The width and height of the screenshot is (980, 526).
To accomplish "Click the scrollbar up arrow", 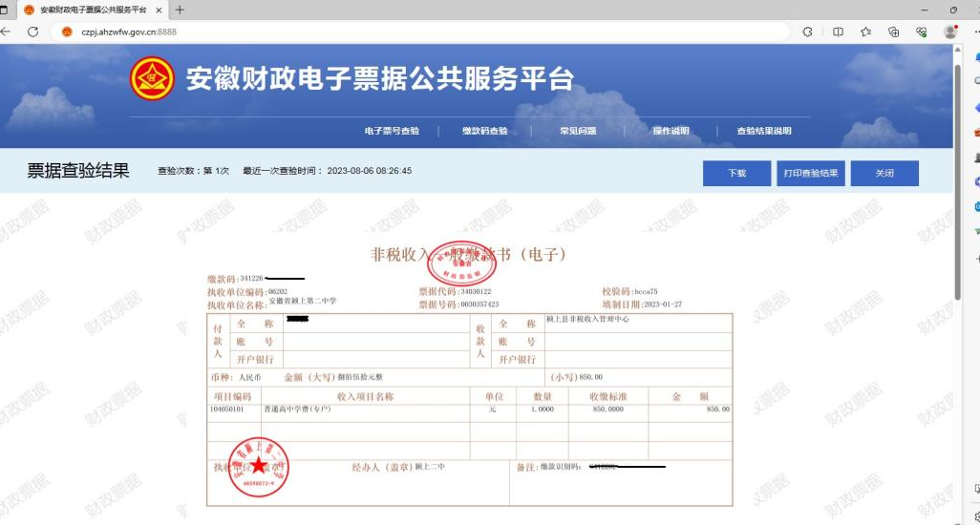I will point(957,50).
